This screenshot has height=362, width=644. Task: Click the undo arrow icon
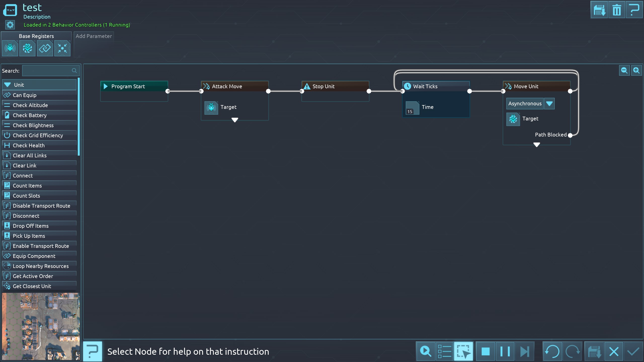click(552, 351)
